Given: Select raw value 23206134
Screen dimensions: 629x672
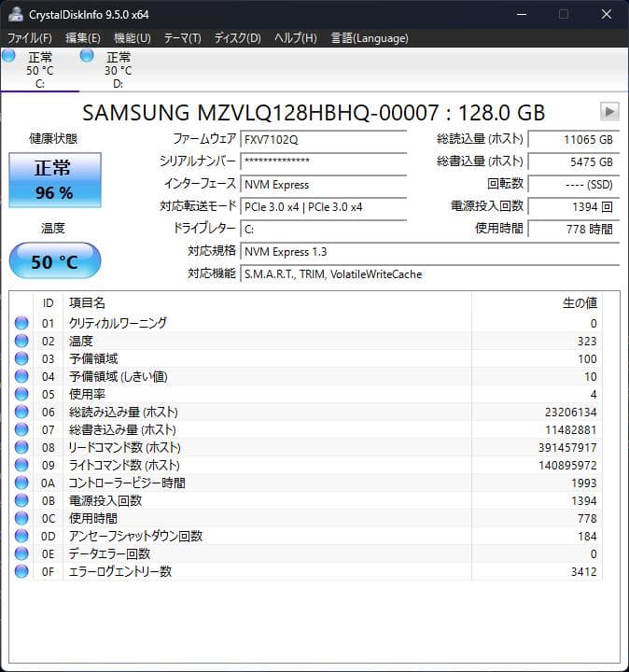Looking at the screenshot, I should [571, 413].
